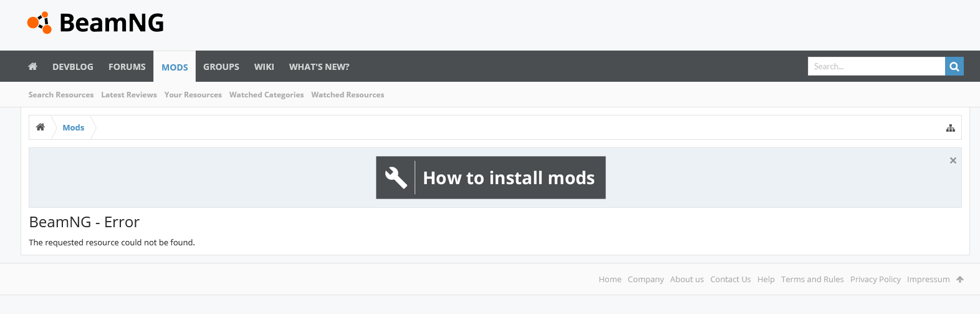
Task: Open Watched Resources link
Action: pos(348,95)
